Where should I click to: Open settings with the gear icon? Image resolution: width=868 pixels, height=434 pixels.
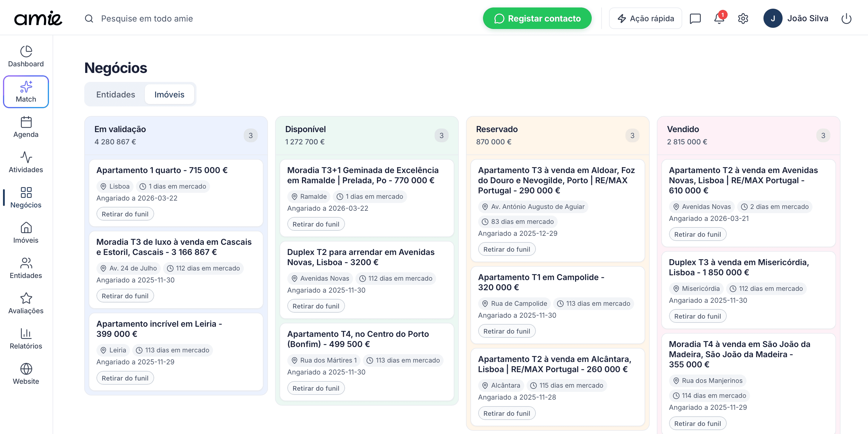(x=743, y=19)
